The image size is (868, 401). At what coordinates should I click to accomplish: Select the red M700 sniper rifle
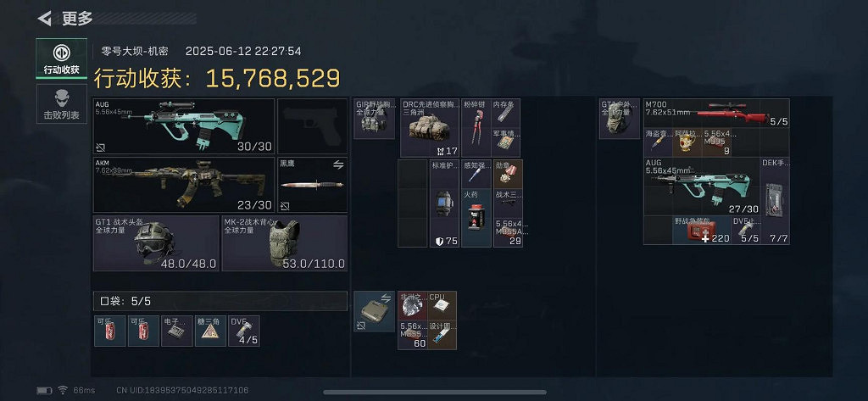pos(716,113)
